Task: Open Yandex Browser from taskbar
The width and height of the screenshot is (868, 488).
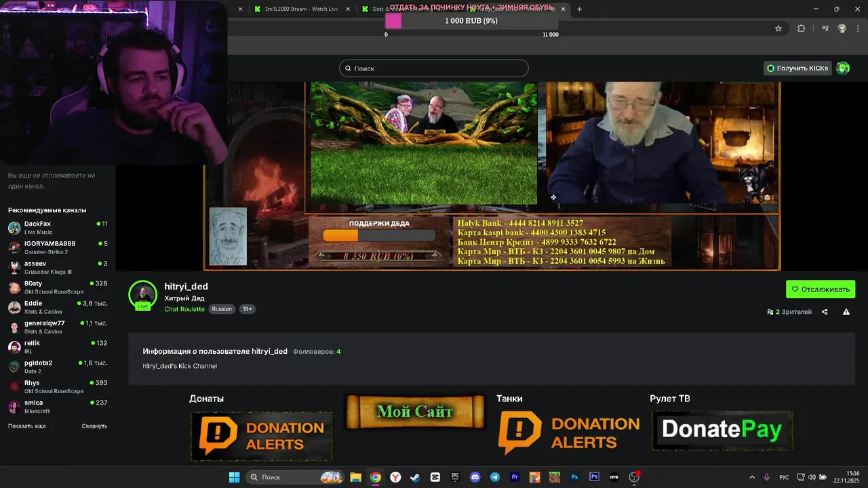Action: click(395, 477)
